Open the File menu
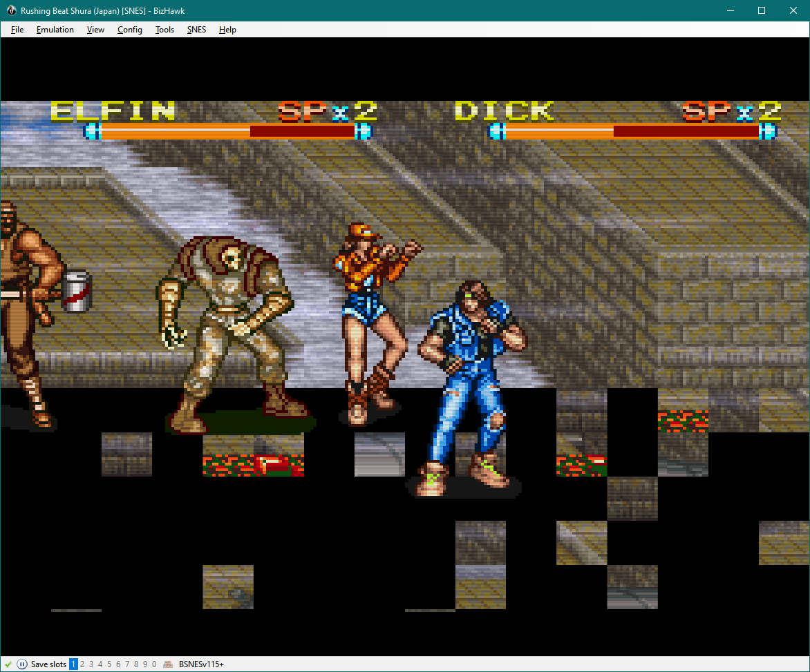This screenshot has height=672, width=810. pos(17,29)
